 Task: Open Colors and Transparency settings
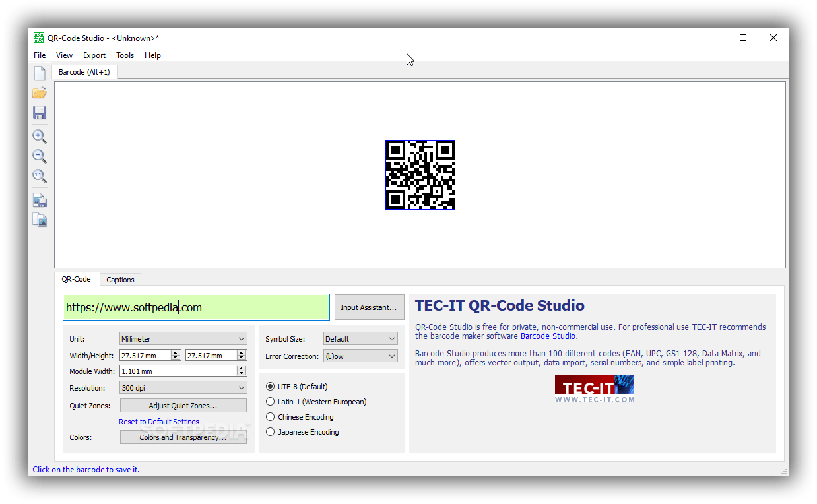pos(183,437)
